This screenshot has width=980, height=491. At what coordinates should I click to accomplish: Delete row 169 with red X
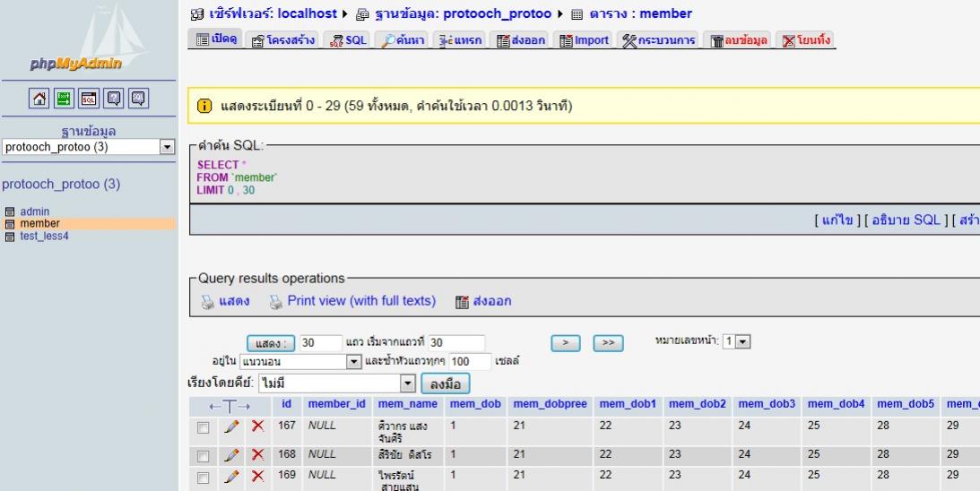coord(257,476)
